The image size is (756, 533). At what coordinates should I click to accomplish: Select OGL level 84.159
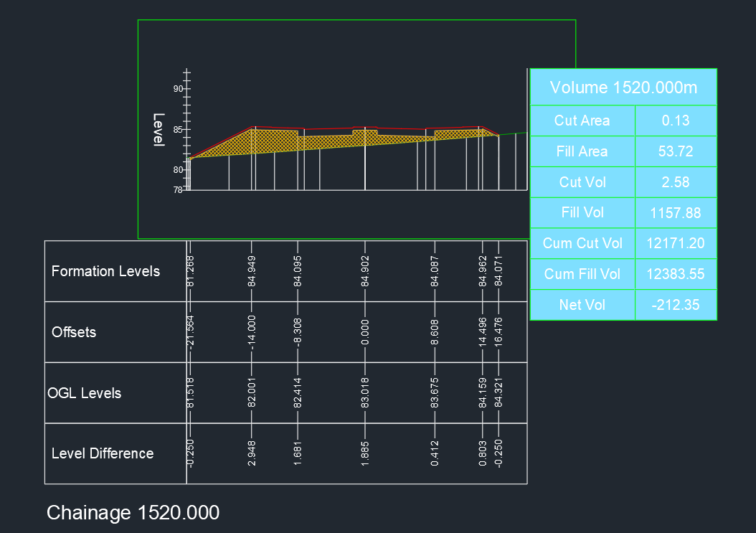click(482, 392)
